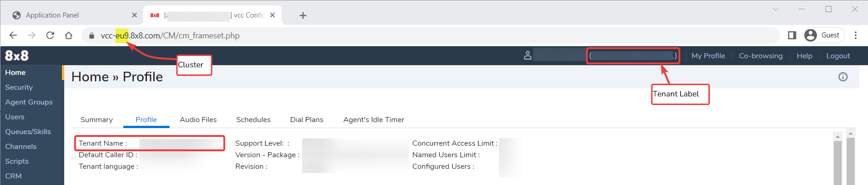Go to browser home page icon
The image size is (868, 185).
point(69,36)
